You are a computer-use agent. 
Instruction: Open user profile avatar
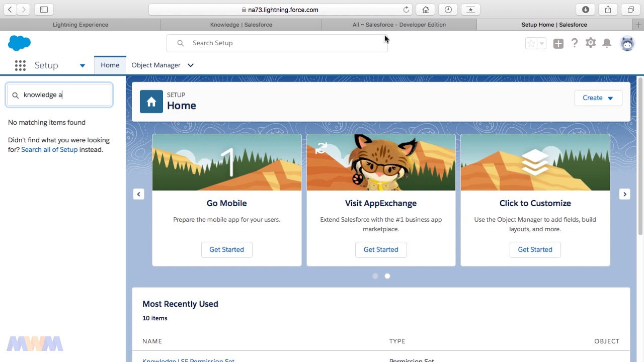click(627, 44)
